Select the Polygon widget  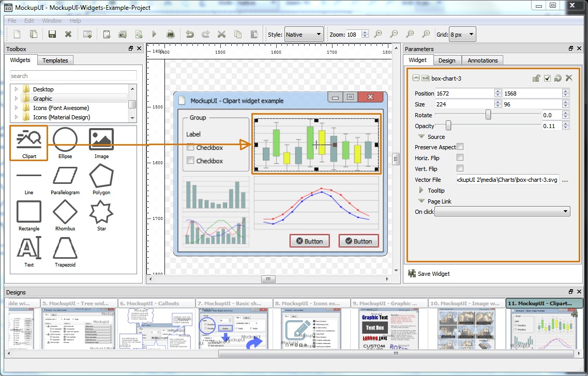coord(101,179)
